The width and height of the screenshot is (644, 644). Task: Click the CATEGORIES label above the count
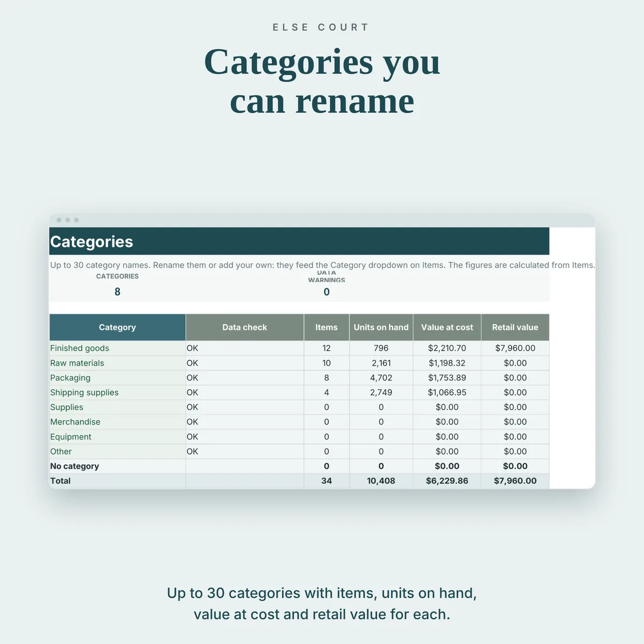tap(117, 276)
